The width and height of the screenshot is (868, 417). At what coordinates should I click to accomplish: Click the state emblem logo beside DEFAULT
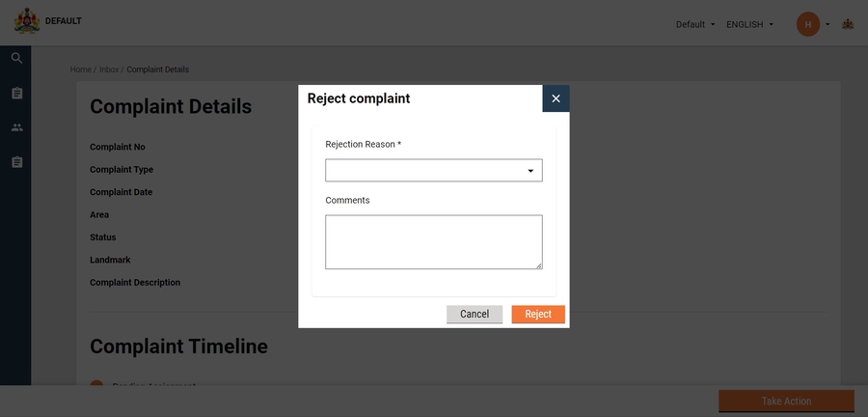point(27,22)
